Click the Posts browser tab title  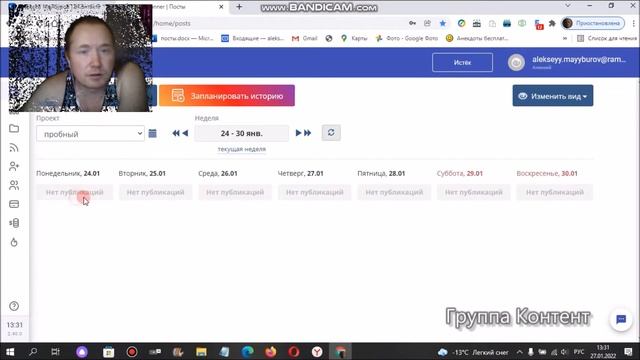pyautogui.click(x=169, y=7)
